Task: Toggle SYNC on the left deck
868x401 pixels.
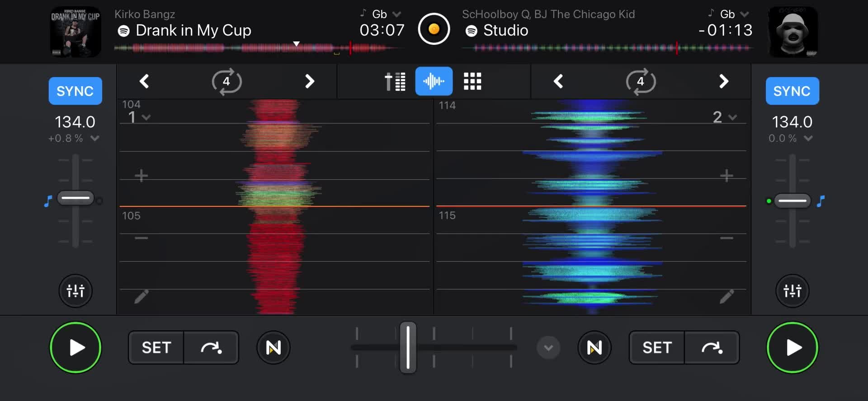Action: tap(75, 91)
